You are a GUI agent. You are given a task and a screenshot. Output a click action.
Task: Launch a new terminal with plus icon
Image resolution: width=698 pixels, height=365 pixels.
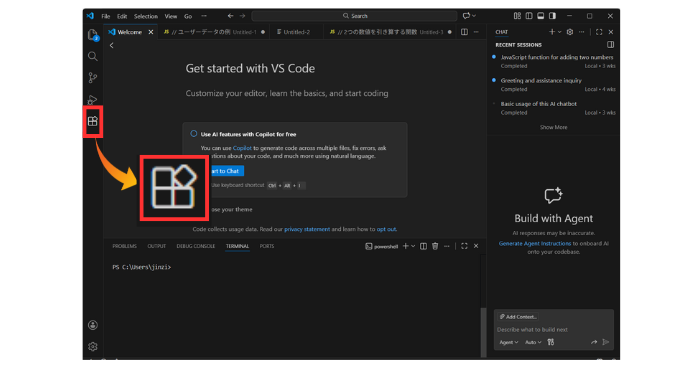click(x=406, y=246)
